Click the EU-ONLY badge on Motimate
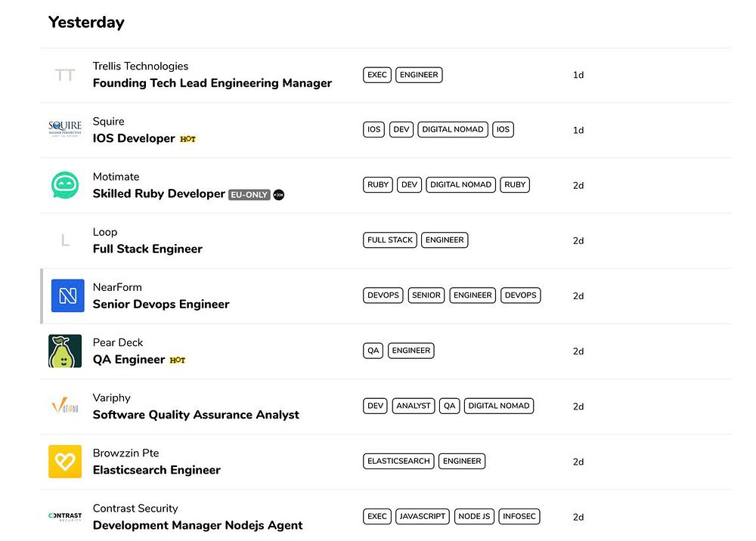The height and width of the screenshot is (541, 756). [249, 194]
